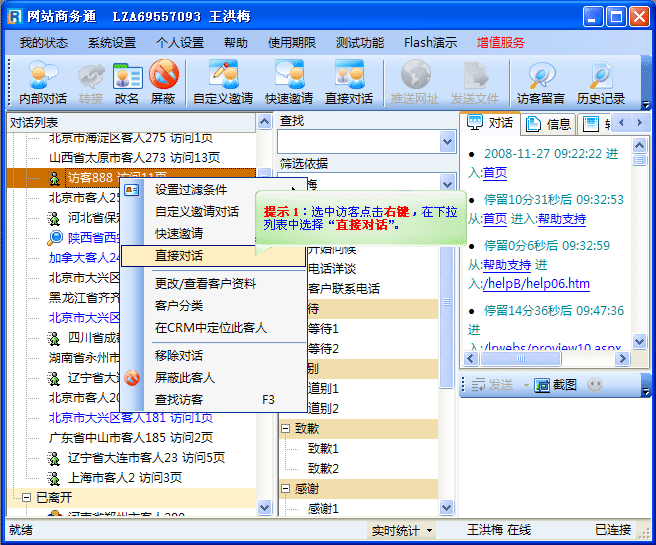
Task: Open 自定义邀请 custom invite tool
Action: click(223, 81)
